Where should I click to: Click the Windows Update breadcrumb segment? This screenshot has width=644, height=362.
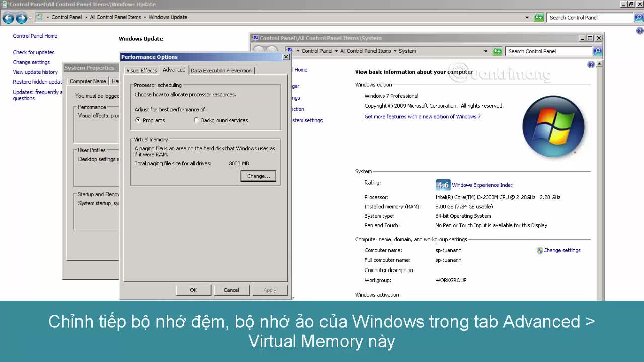coord(168,17)
